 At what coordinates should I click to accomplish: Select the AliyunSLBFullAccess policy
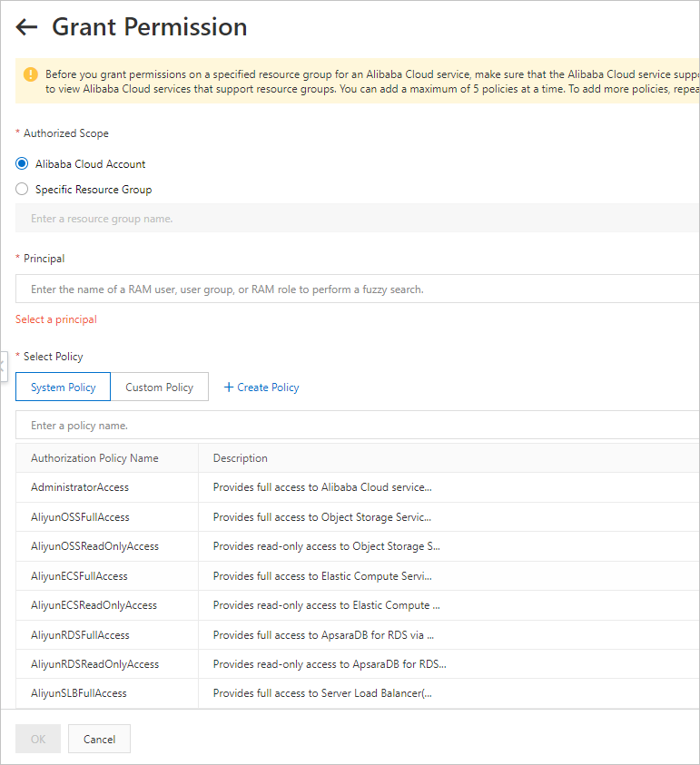click(x=79, y=693)
